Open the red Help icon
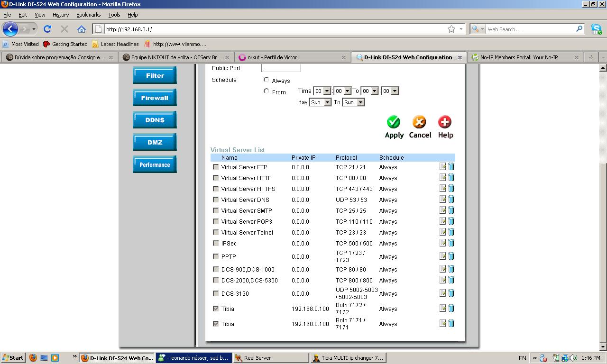The height and width of the screenshot is (364, 607). (x=445, y=122)
